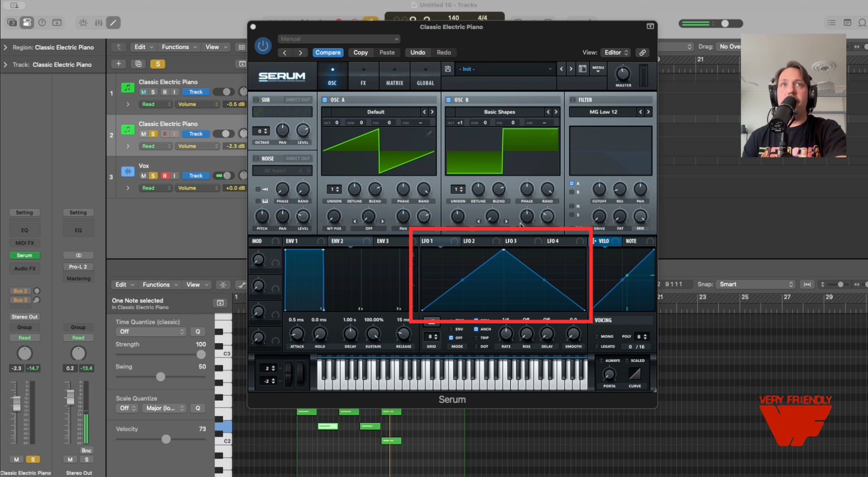This screenshot has height=477, width=868.
Task: Adjust the Swing slider in the inspector
Action: pyautogui.click(x=160, y=377)
